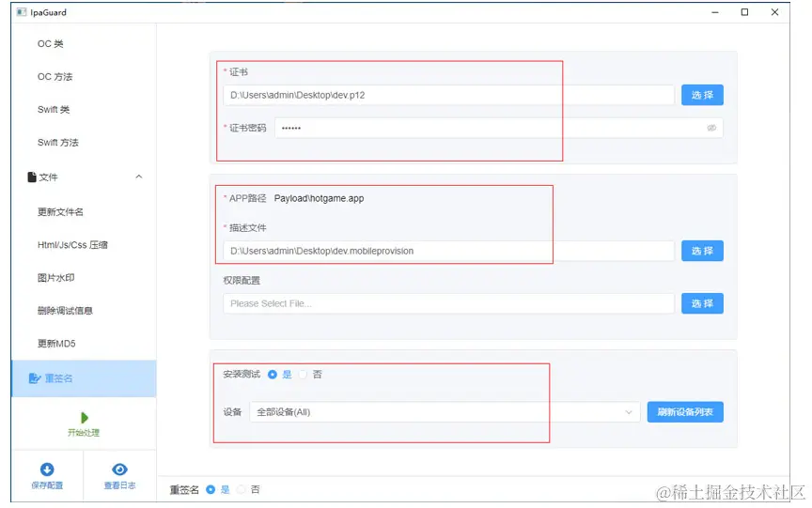812x508 pixels.
Task: Collapse the 文件 section chevron
Action: [139, 177]
